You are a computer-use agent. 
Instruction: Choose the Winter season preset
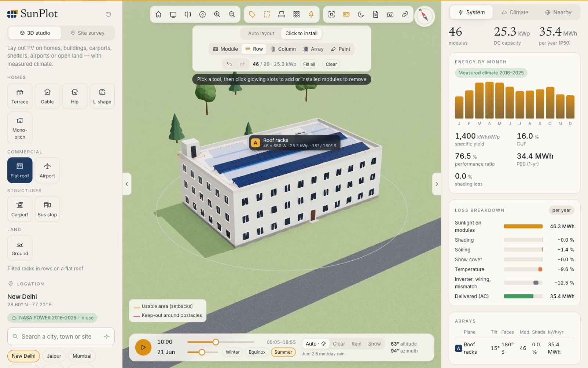coord(233,352)
